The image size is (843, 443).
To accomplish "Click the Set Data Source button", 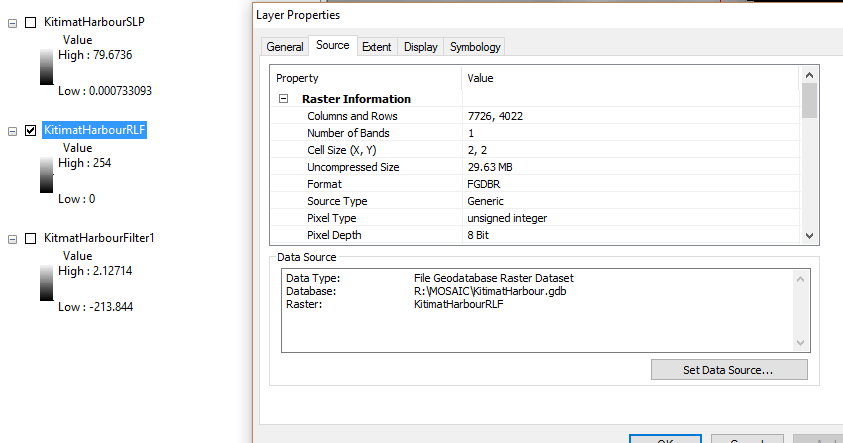I will (x=728, y=370).
